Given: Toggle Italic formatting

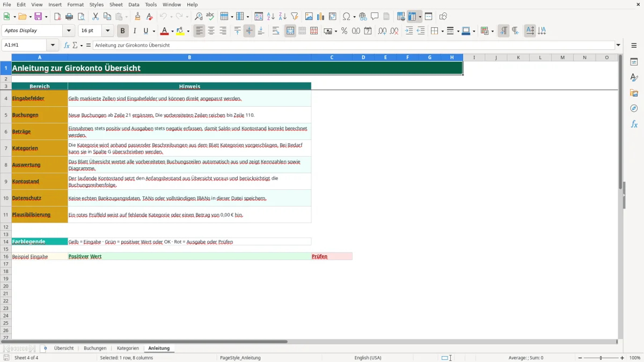Looking at the screenshot, I should click(x=135, y=31).
